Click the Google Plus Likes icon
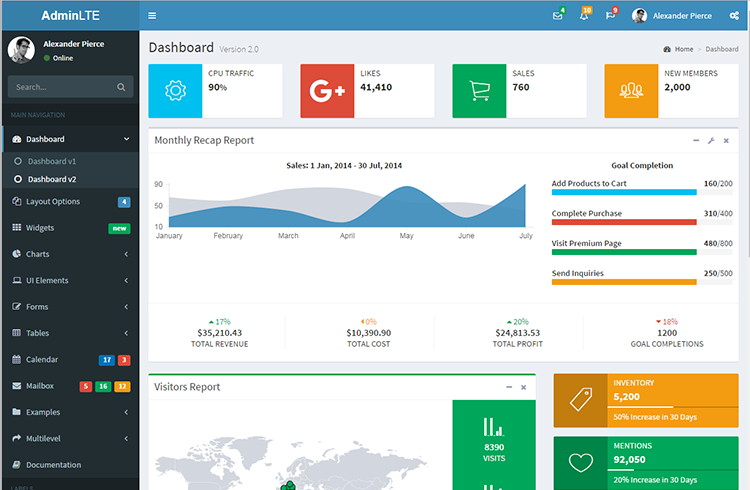 327,91
